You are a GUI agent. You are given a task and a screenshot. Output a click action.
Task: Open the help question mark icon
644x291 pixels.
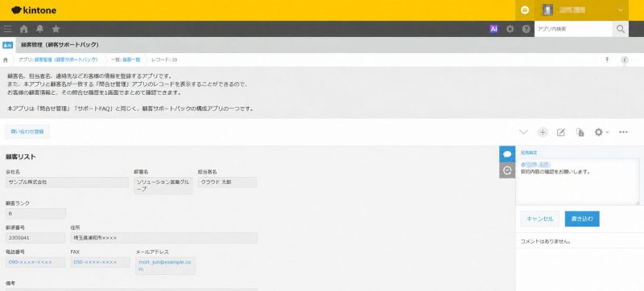point(526,29)
